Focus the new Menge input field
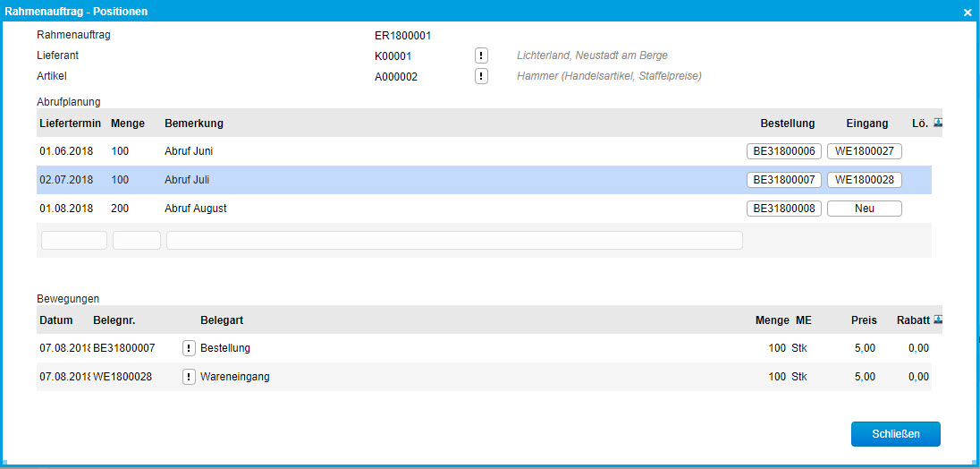This screenshot has width=980, height=469. 137,240
